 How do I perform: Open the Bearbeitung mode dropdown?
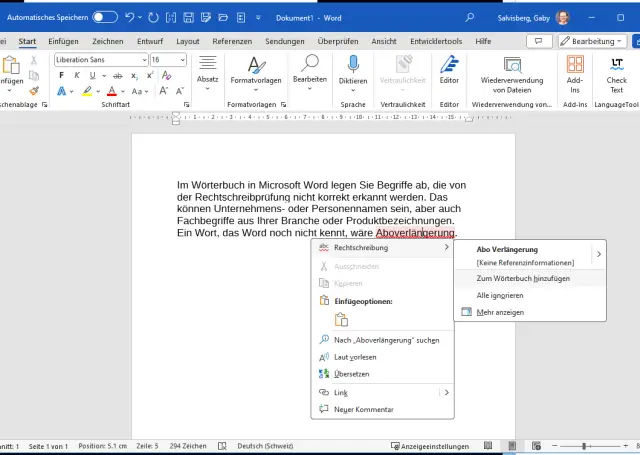click(x=593, y=41)
